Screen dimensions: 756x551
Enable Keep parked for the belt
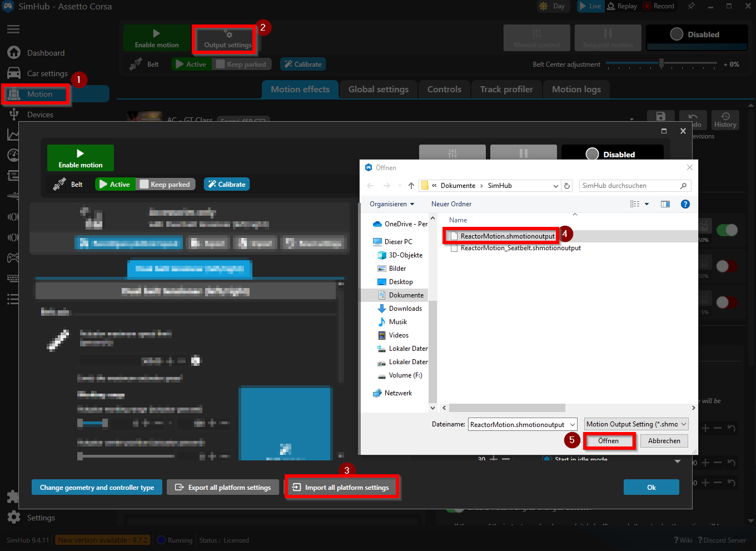click(x=166, y=184)
